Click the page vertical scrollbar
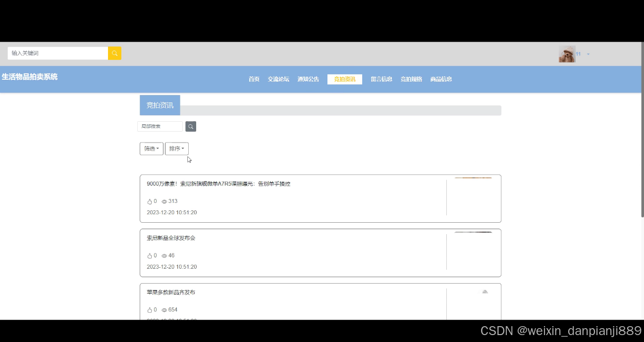The height and width of the screenshot is (342, 644). click(643, 130)
